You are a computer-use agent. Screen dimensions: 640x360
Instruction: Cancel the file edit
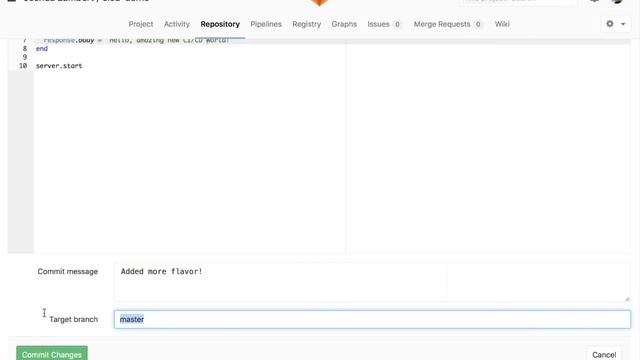(x=604, y=354)
